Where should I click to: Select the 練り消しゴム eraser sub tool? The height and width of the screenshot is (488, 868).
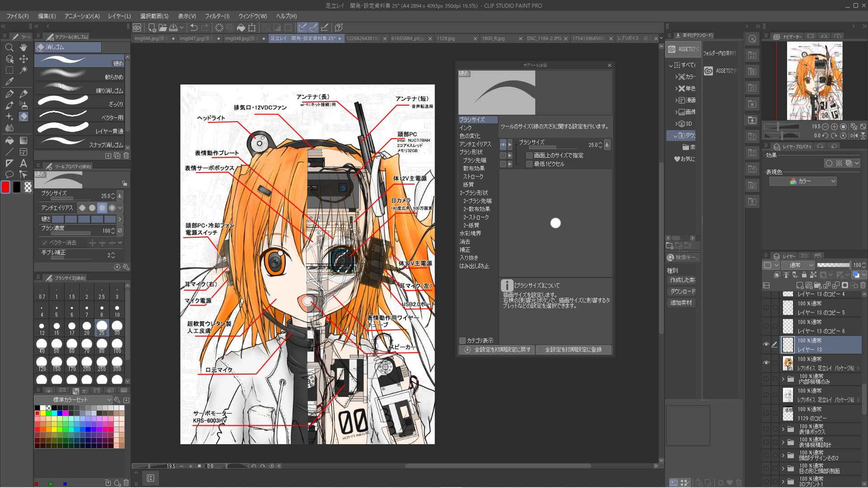pyautogui.click(x=80, y=88)
